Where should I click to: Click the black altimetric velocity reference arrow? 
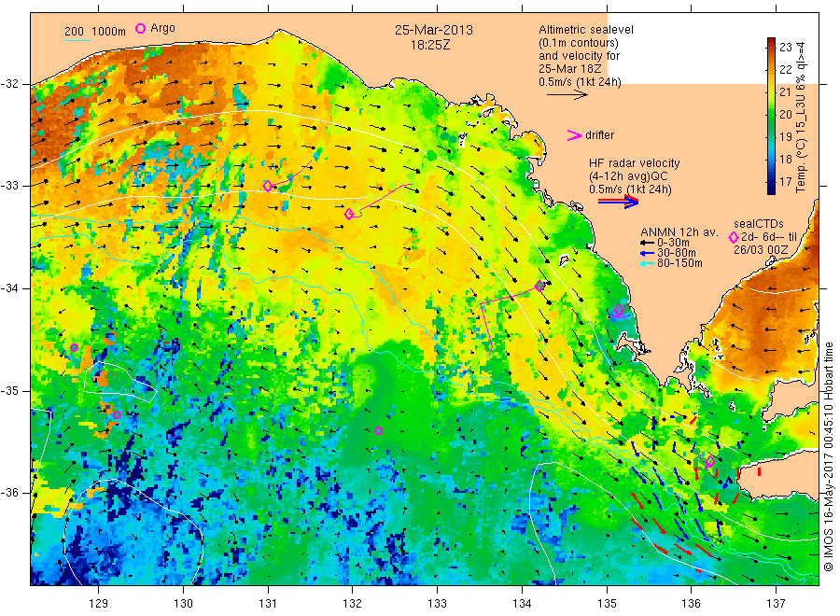tap(567, 95)
